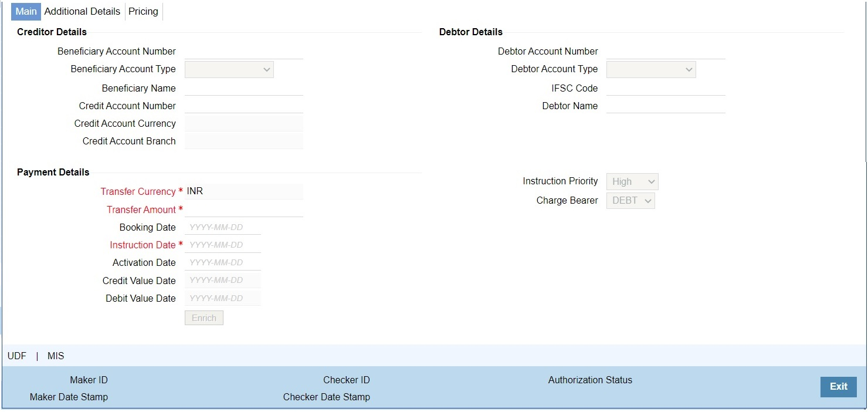Viewport: 868px width, 412px height.
Task: Open the Pricing tab
Action: (143, 11)
